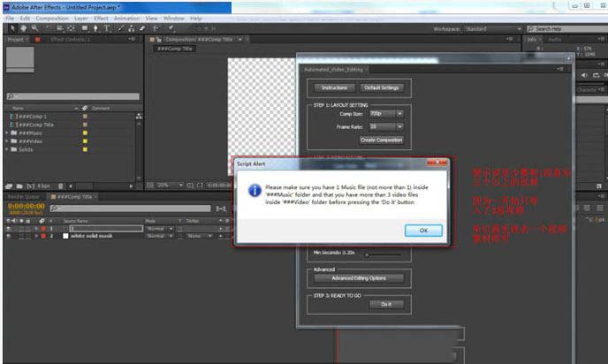Click the new composition icon in Project panel
Viewport: 608px width, 364px height.
(31, 186)
